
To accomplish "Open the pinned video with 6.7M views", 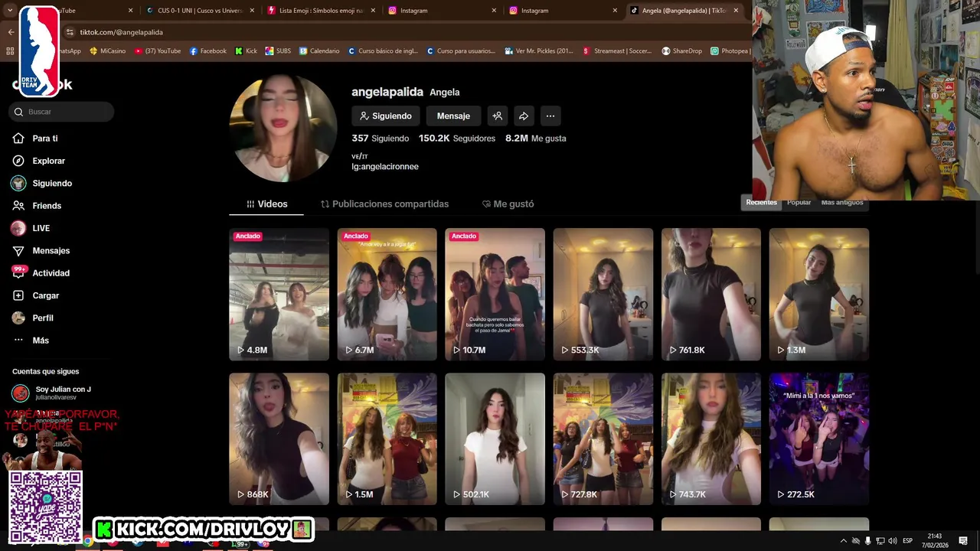I will coord(387,294).
